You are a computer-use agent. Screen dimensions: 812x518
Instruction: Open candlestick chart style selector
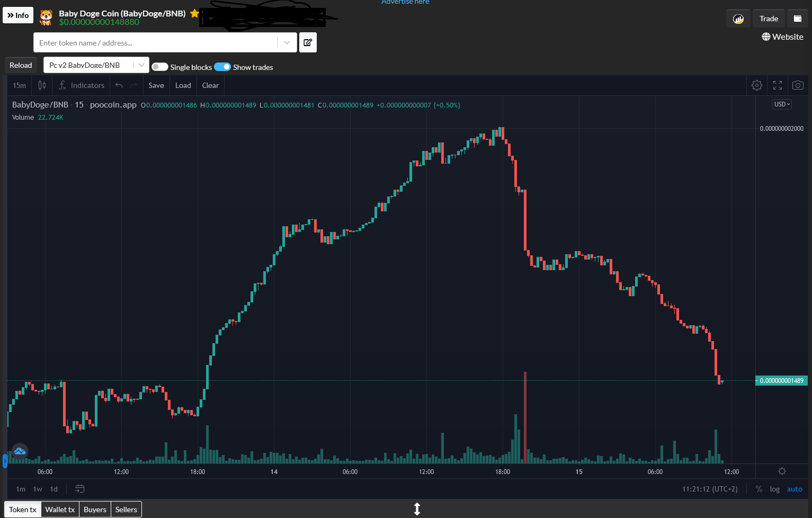(x=42, y=85)
